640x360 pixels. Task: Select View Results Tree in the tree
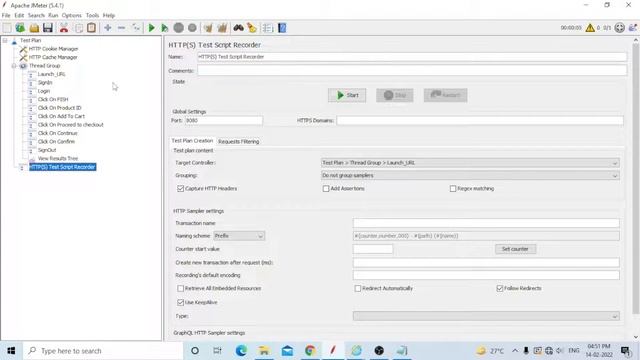click(58, 158)
